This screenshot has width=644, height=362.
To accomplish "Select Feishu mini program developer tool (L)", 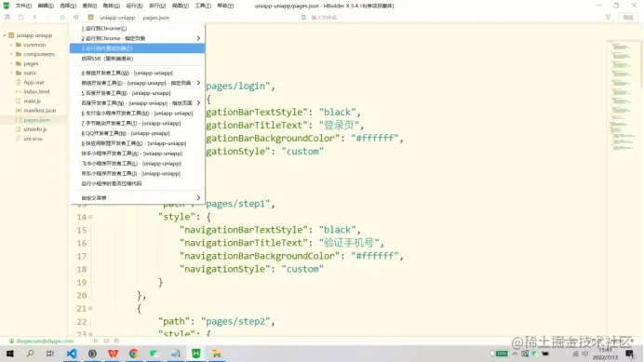I will [137, 164].
